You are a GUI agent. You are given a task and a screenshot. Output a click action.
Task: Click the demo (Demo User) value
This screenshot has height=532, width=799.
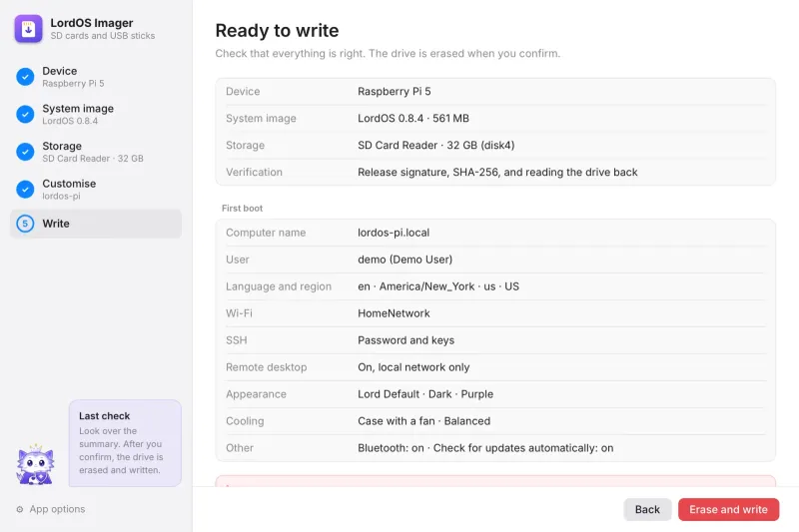tap(404, 260)
